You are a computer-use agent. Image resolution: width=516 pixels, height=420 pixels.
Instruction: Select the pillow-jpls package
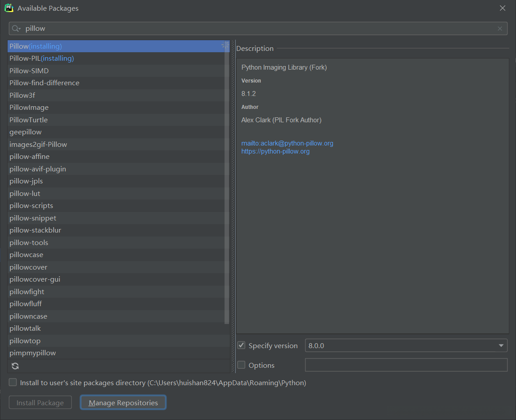click(118, 181)
